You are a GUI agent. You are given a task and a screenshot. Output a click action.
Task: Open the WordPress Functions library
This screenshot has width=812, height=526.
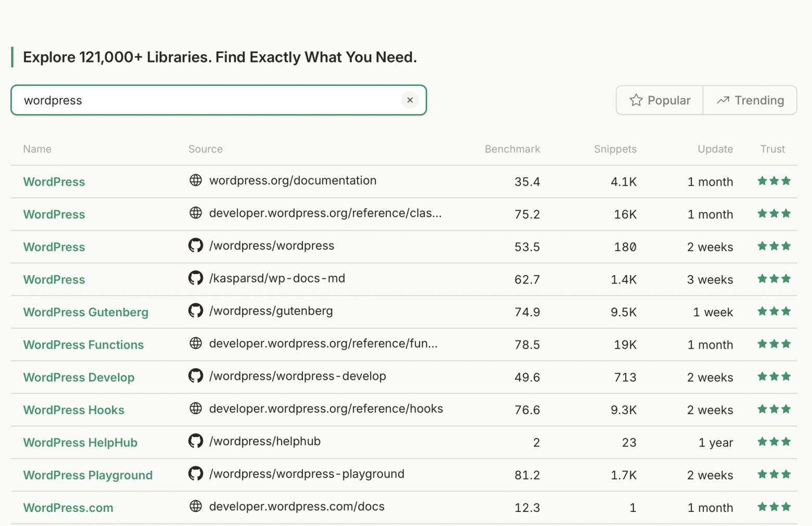83,344
